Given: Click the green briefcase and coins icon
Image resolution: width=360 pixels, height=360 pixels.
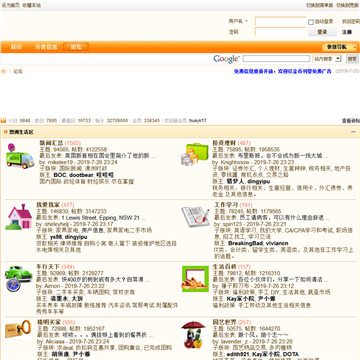Looking at the screenshot, I should pos(194,154).
